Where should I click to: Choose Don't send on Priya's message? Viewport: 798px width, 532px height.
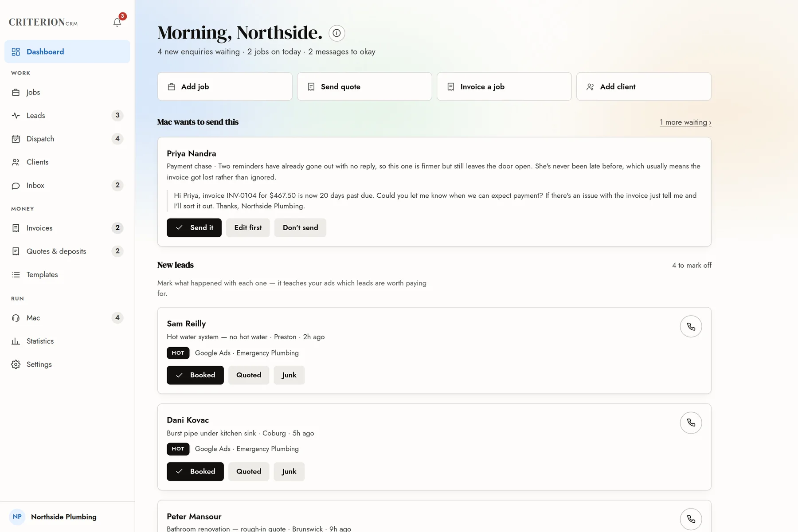point(300,227)
